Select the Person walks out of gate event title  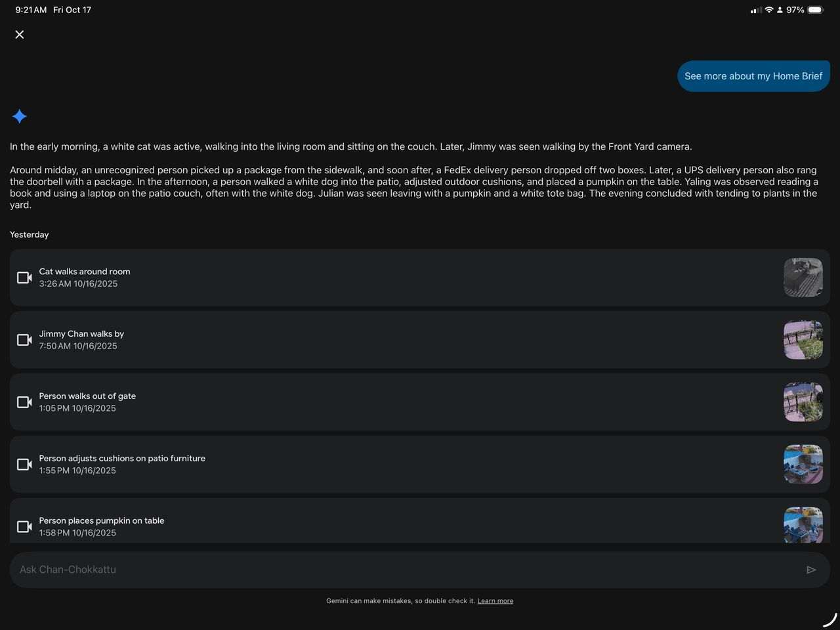[x=87, y=396]
